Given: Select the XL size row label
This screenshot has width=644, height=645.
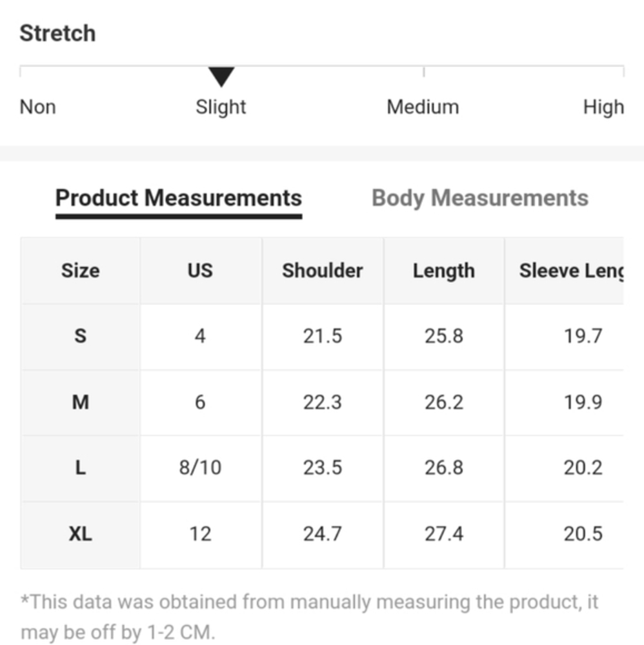Looking at the screenshot, I should pyautogui.click(x=80, y=534).
